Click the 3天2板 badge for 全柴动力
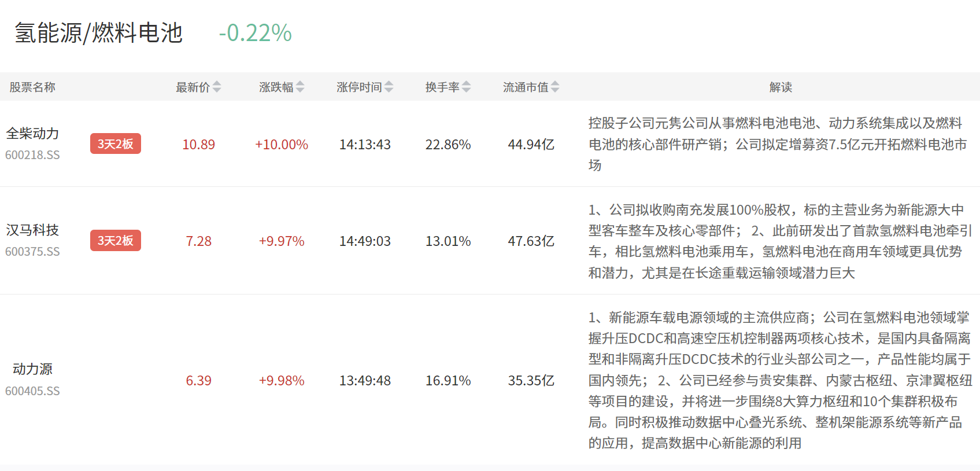This screenshot has width=980, height=471. click(x=115, y=143)
